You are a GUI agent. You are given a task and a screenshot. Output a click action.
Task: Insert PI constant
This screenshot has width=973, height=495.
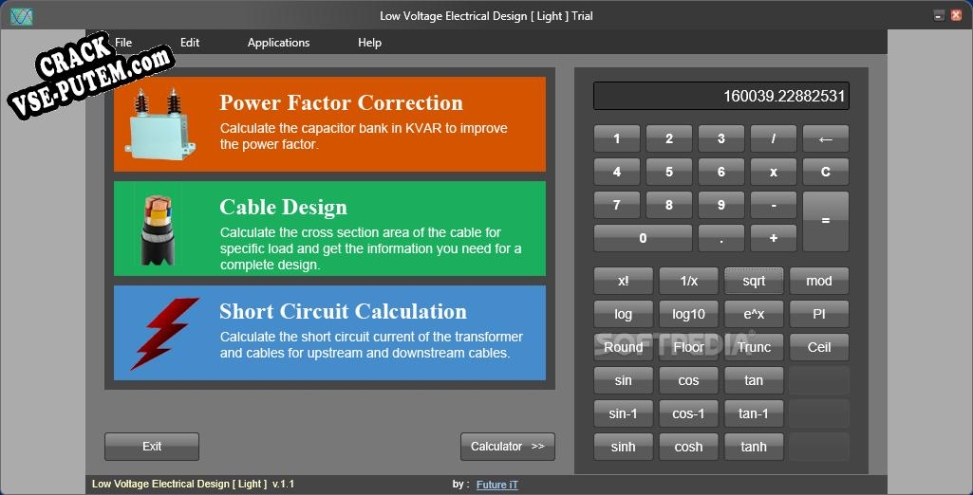[x=819, y=314]
